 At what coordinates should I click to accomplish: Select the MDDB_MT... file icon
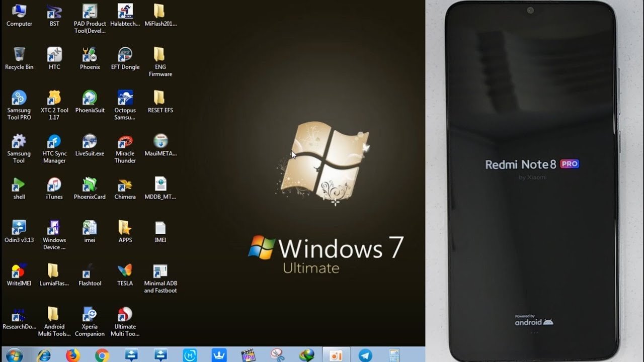click(x=160, y=188)
